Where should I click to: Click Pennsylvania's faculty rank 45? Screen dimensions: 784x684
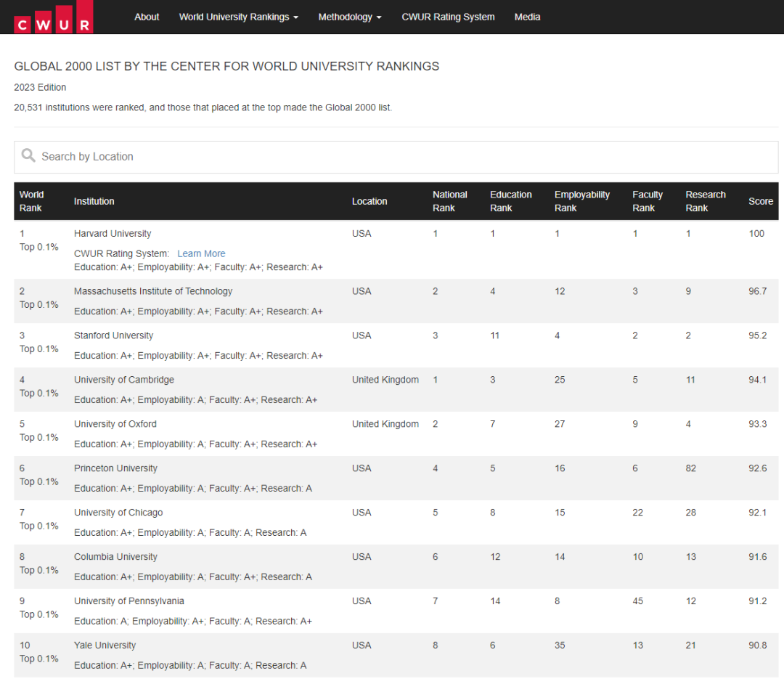pos(637,601)
